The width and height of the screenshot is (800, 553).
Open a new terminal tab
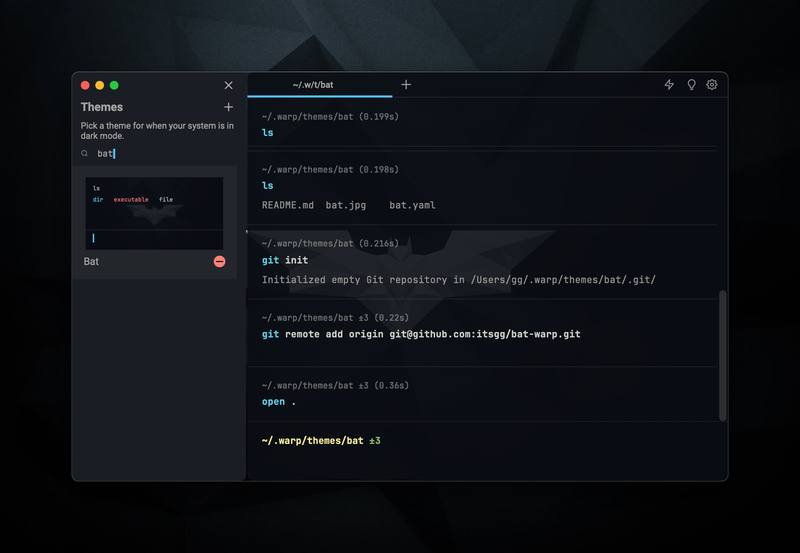406,85
